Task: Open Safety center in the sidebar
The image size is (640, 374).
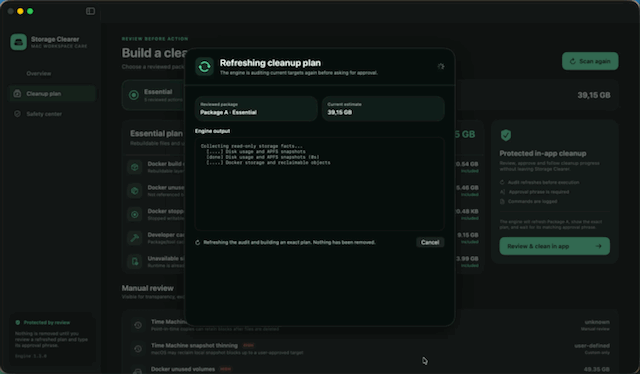Action: click(x=44, y=114)
